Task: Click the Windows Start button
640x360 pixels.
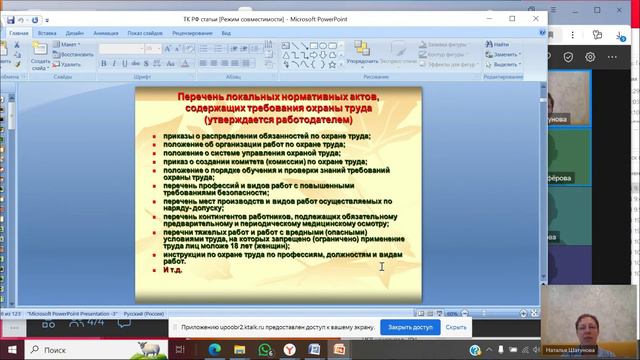Action: coord(12,350)
